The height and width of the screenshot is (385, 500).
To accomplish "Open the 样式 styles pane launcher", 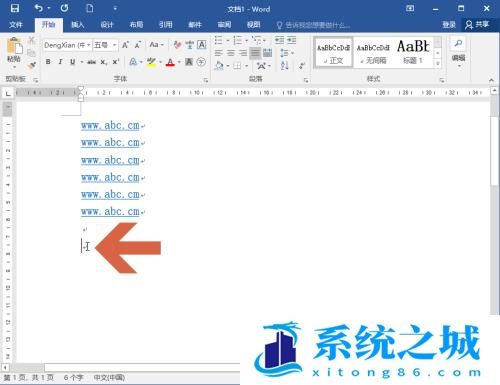I will (442, 80).
